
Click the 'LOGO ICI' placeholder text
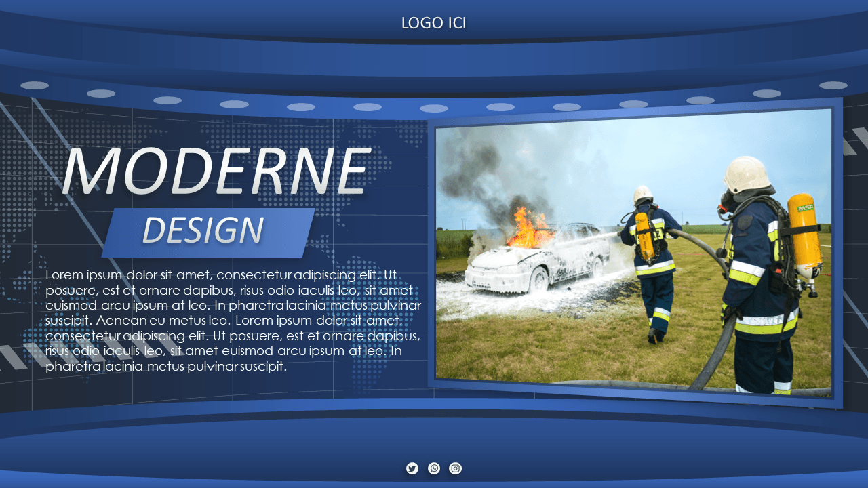[434, 23]
